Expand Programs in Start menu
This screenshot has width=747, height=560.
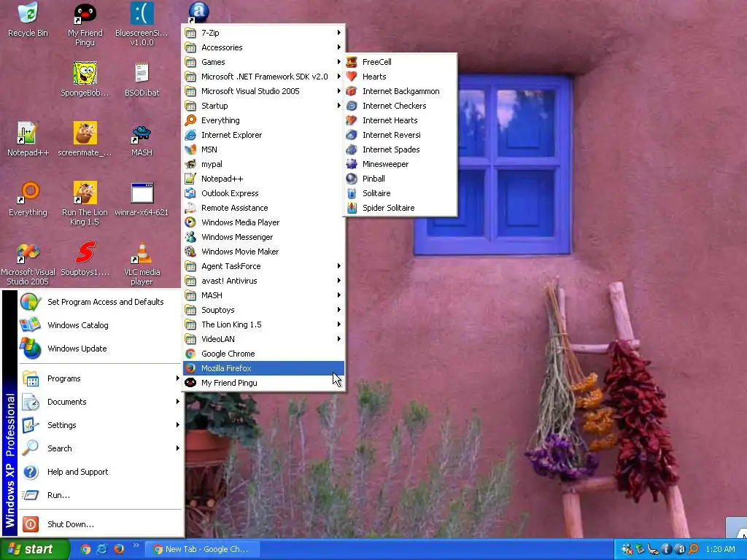click(101, 378)
